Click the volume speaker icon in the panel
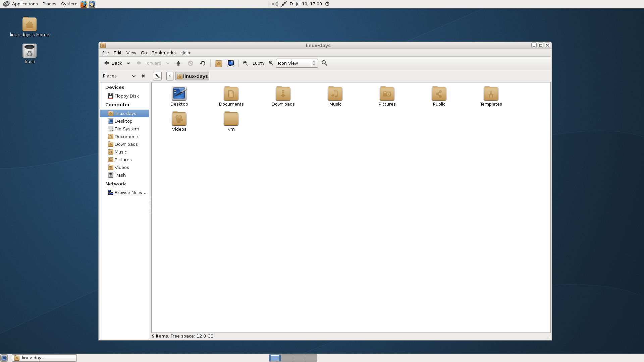The height and width of the screenshot is (362, 644). point(275,4)
